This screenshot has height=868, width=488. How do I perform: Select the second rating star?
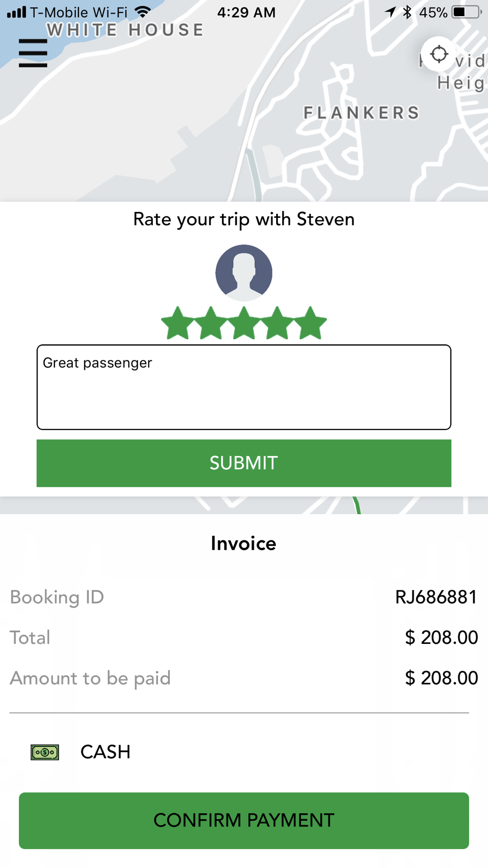tap(211, 323)
